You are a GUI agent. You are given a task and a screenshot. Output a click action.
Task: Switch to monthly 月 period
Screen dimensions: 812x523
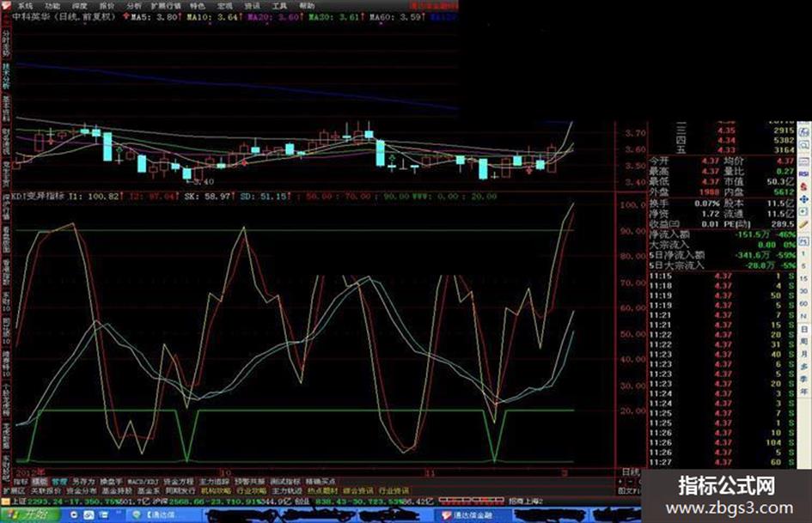coord(803,354)
